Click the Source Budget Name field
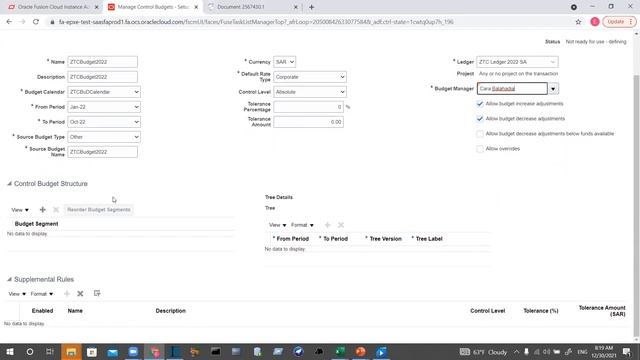Screen dimensions: 640x360 (x=102, y=152)
